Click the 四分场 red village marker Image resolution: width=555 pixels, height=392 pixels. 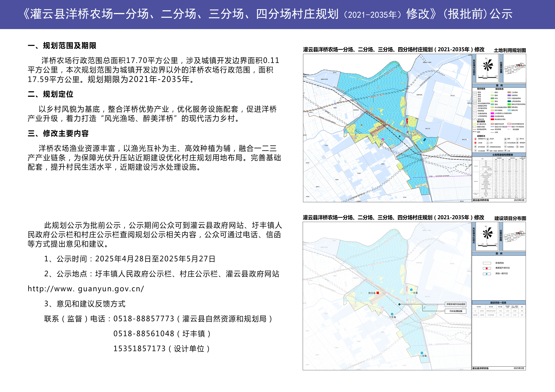(x=378, y=293)
